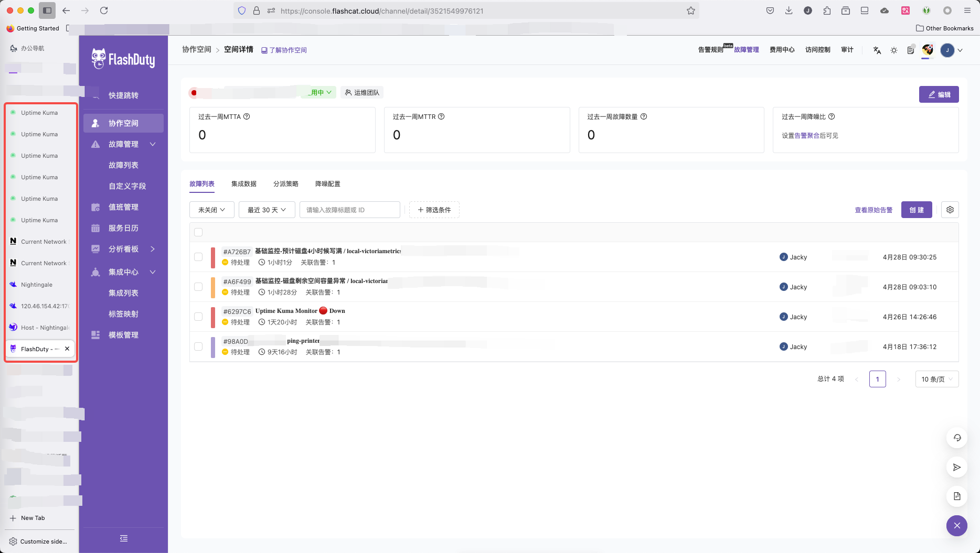Collapse the 集成中心 sidebar section
Viewport: 980px width, 553px height.
pyautogui.click(x=153, y=272)
